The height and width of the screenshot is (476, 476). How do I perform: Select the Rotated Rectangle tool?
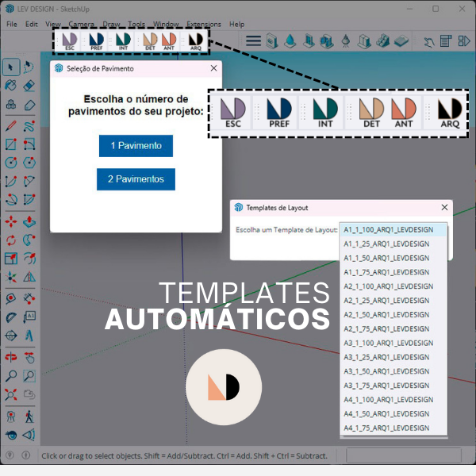tap(29, 144)
